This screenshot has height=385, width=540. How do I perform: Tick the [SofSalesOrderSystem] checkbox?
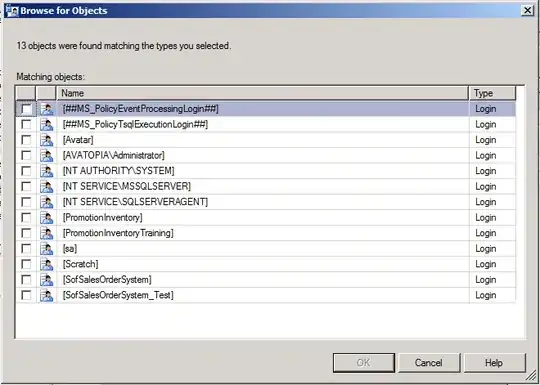point(26,279)
